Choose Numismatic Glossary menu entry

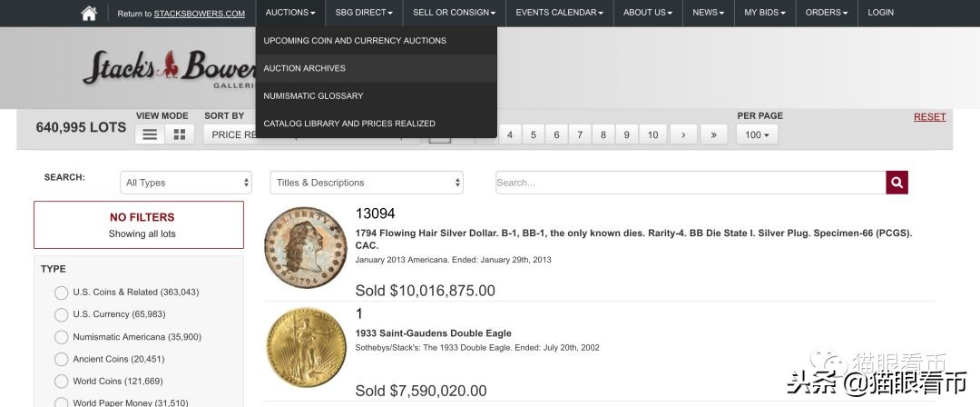(x=377, y=95)
